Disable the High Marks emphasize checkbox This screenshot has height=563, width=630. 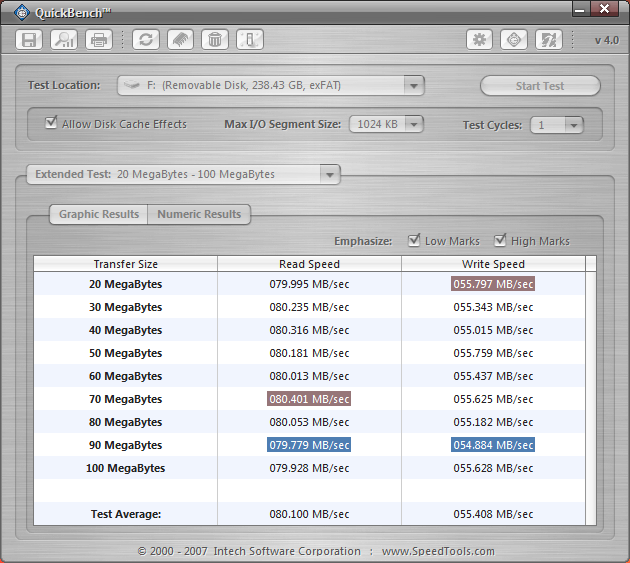click(500, 241)
